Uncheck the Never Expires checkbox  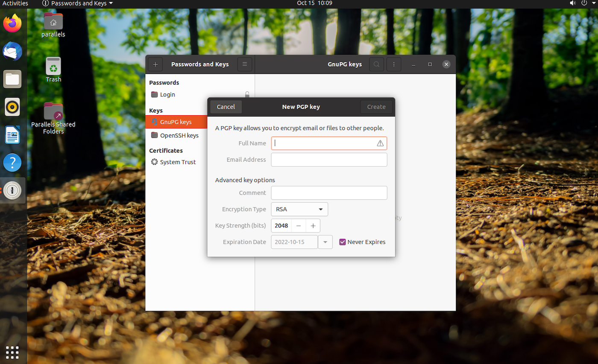tap(342, 242)
